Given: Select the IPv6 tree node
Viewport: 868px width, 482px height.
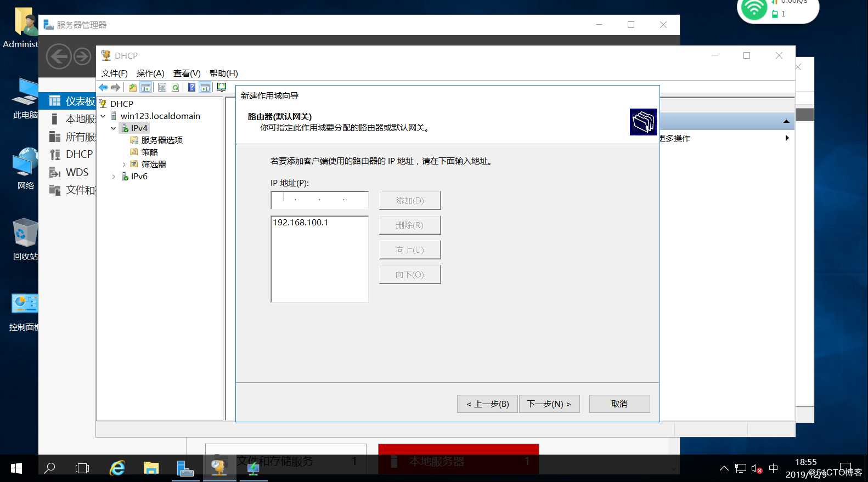Looking at the screenshot, I should click(139, 176).
